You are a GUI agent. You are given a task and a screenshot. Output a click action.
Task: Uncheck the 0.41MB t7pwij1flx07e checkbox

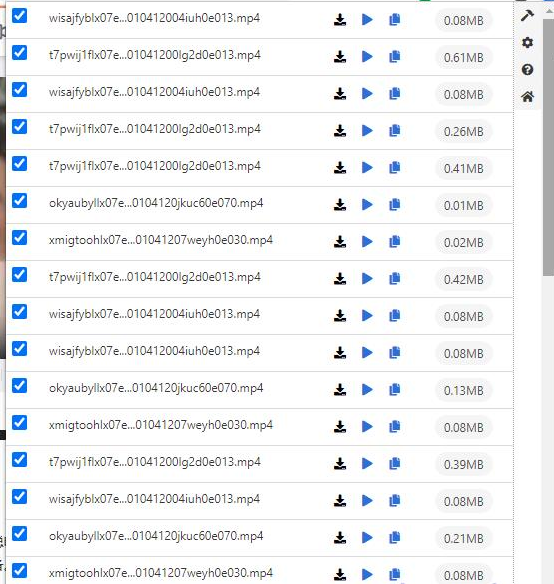(19, 164)
